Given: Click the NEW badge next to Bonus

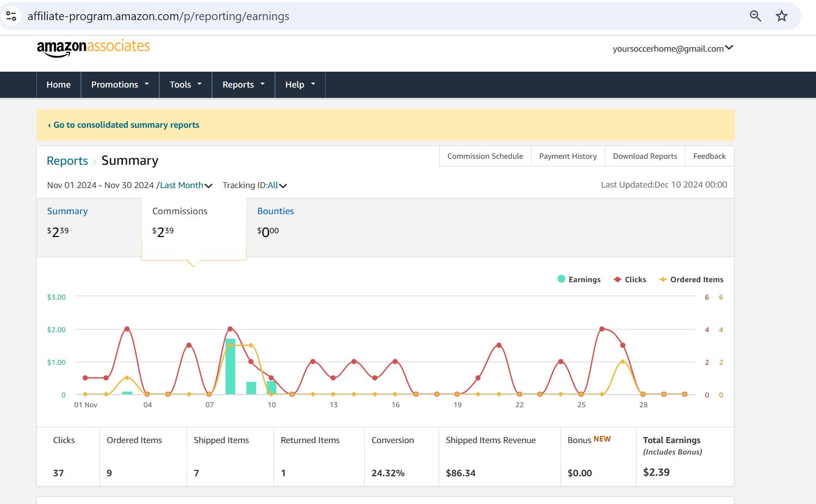Looking at the screenshot, I should [x=602, y=439].
